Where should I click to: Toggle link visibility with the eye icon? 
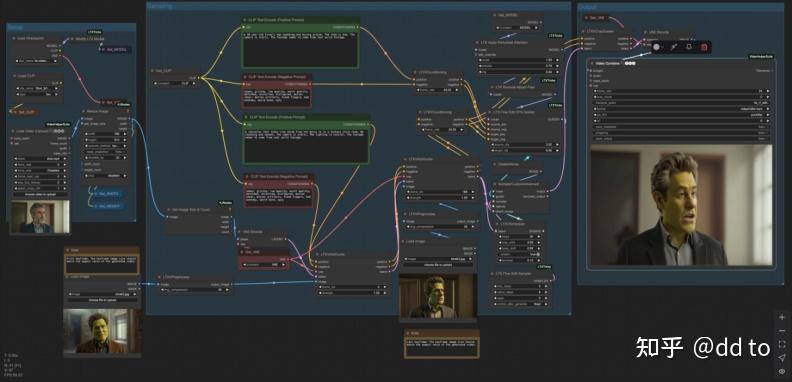[782, 371]
